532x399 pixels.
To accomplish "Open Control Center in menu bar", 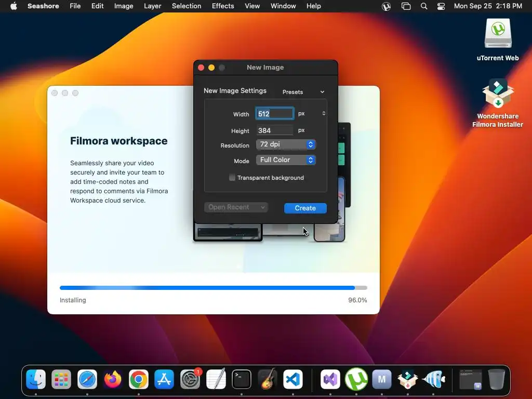I will (x=441, y=6).
